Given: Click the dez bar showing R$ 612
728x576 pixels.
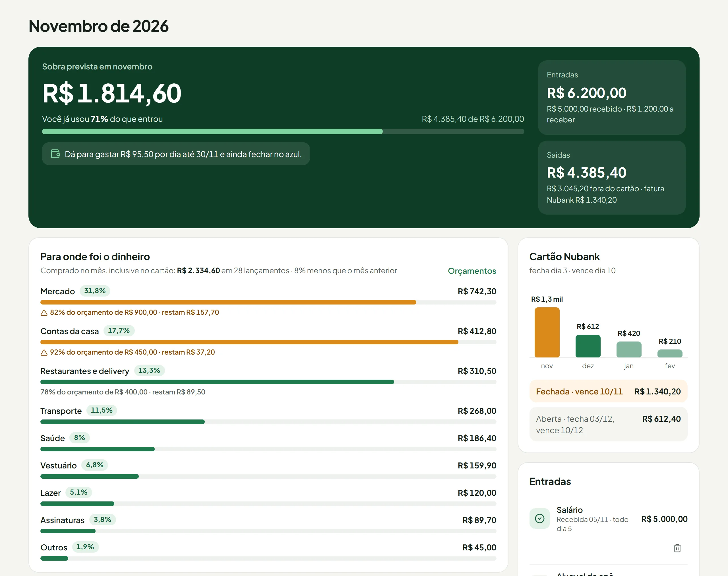Looking at the screenshot, I should coord(588,346).
